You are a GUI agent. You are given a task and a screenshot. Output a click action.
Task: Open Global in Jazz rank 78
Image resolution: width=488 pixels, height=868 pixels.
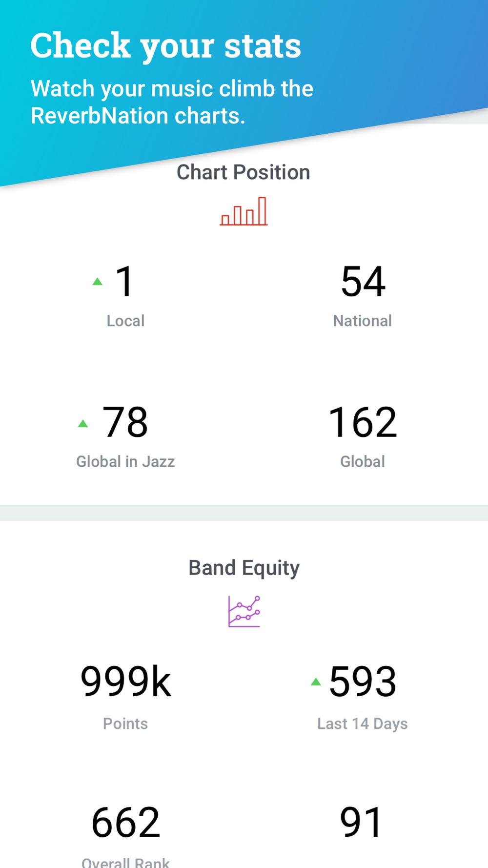tap(125, 422)
